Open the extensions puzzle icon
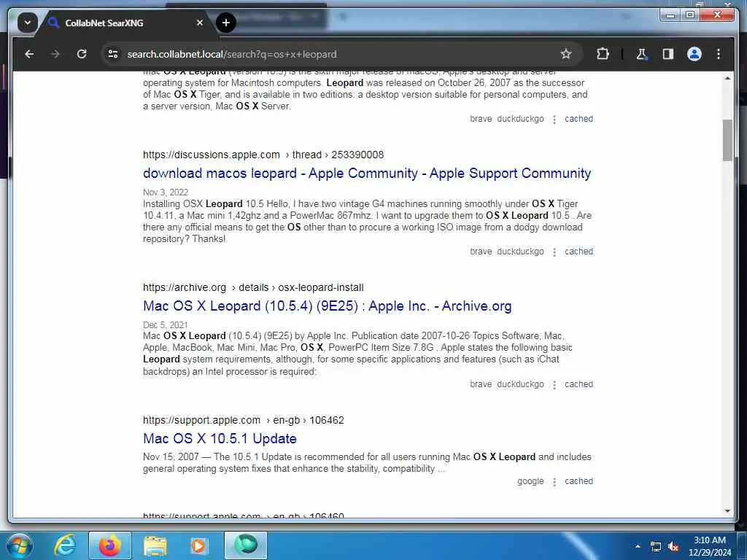 (x=603, y=54)
